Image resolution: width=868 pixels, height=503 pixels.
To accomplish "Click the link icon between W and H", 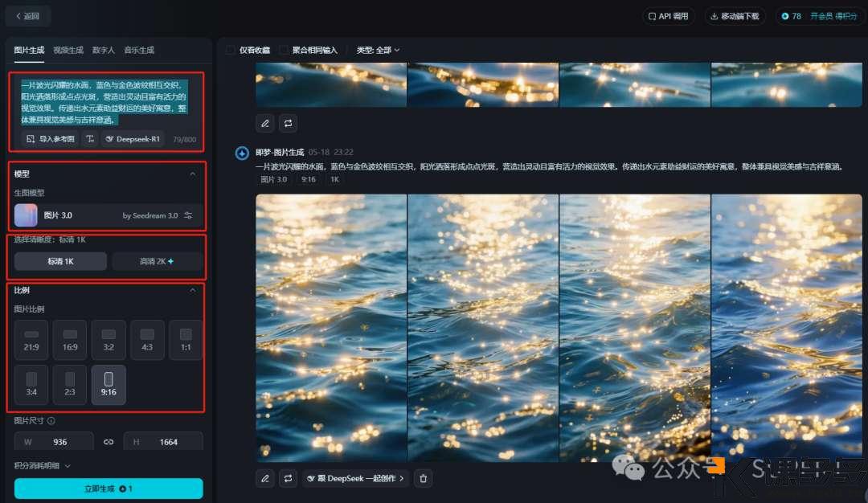I will (x=108, y=442).
